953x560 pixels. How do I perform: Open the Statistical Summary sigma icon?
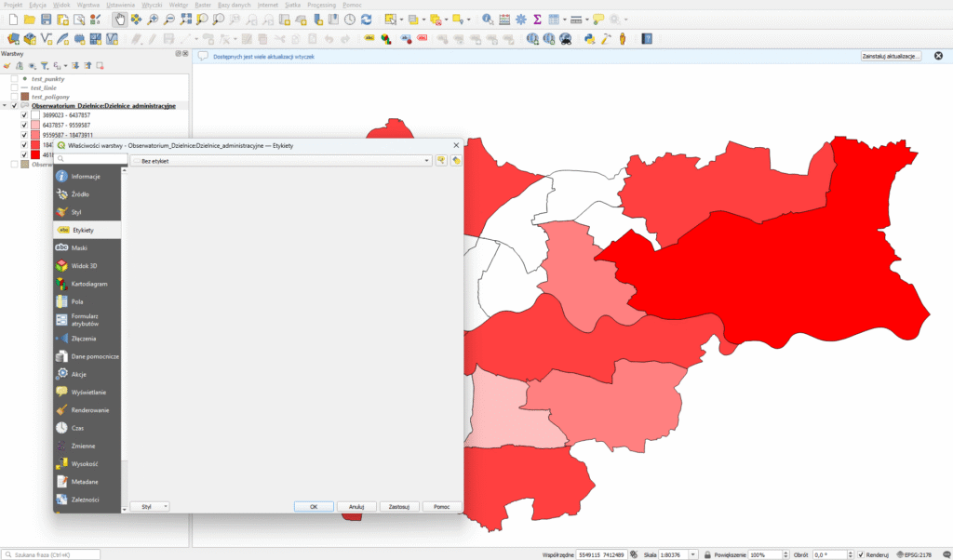(x=537, y=20)
